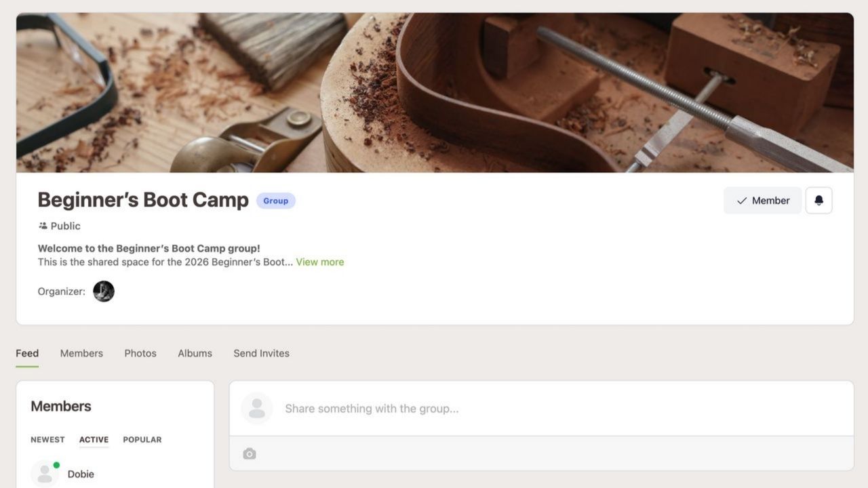Switch to the Photos tab
The image size is (868, 488).
(x=140, y=353)
